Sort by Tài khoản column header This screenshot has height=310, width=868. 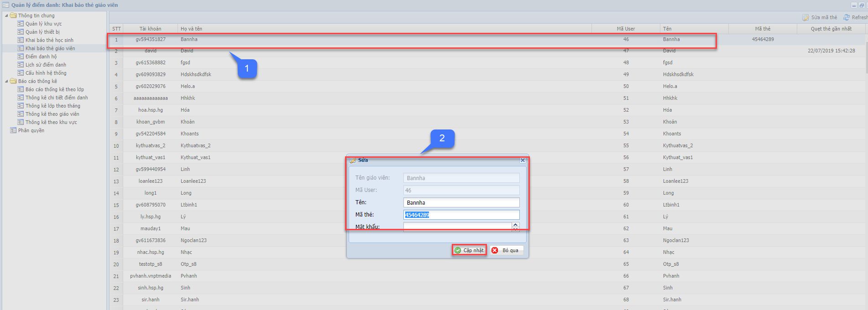pyautogui.click(x=150, y=29)
